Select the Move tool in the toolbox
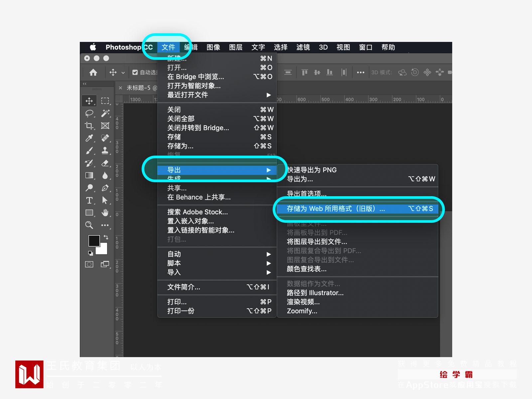Image resolution: width=532 pixels, height=399 pixels. [x=89, y=101]
